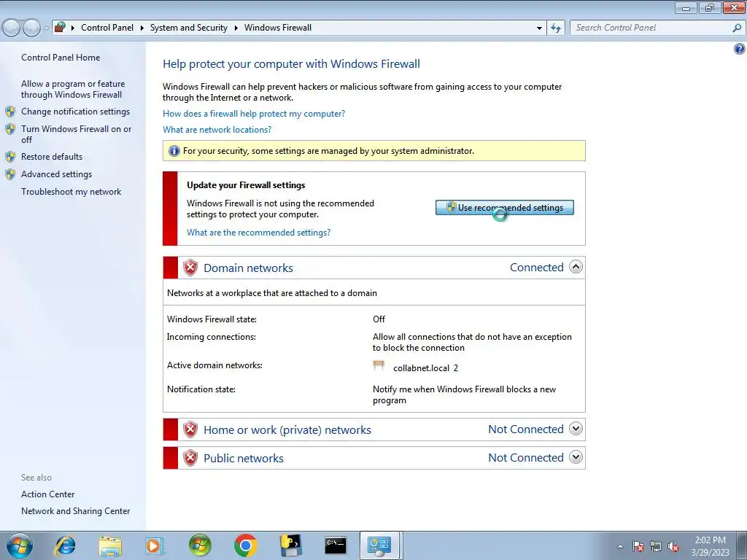The height and width of the screenshot is (560, 747).
Task: Show hidden tray icons arrow
Action: [x=620, y=546]
